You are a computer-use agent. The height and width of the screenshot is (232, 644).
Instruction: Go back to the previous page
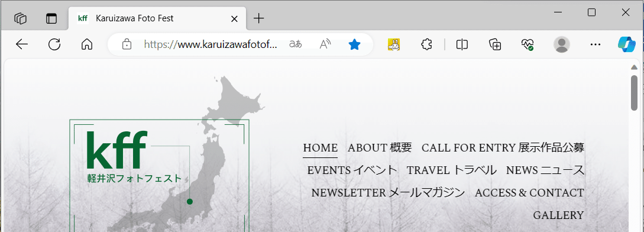tap(21, 44)
